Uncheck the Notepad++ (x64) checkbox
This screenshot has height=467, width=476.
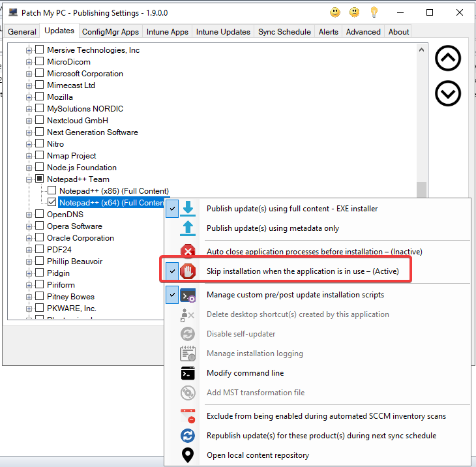52,202
